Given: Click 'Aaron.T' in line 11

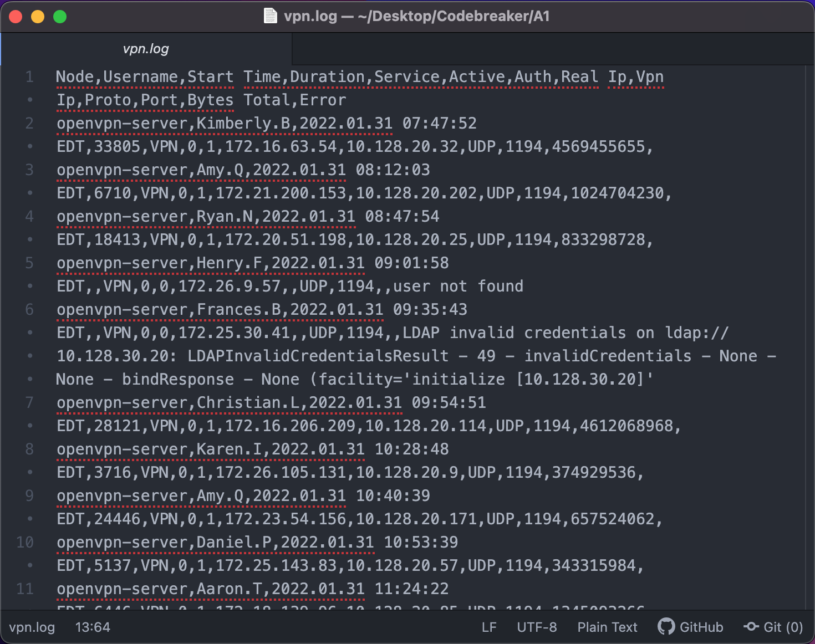Looking at the screenshot, I should point(229,589).
